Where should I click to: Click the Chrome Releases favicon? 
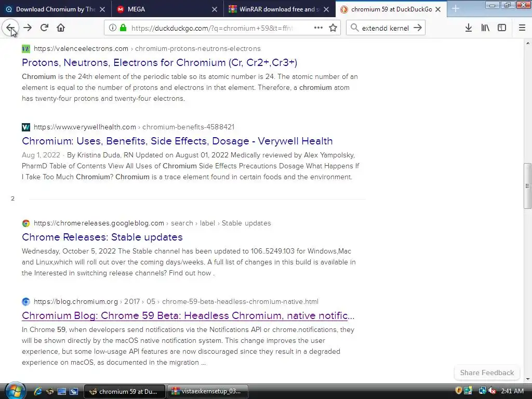(26, 223)
